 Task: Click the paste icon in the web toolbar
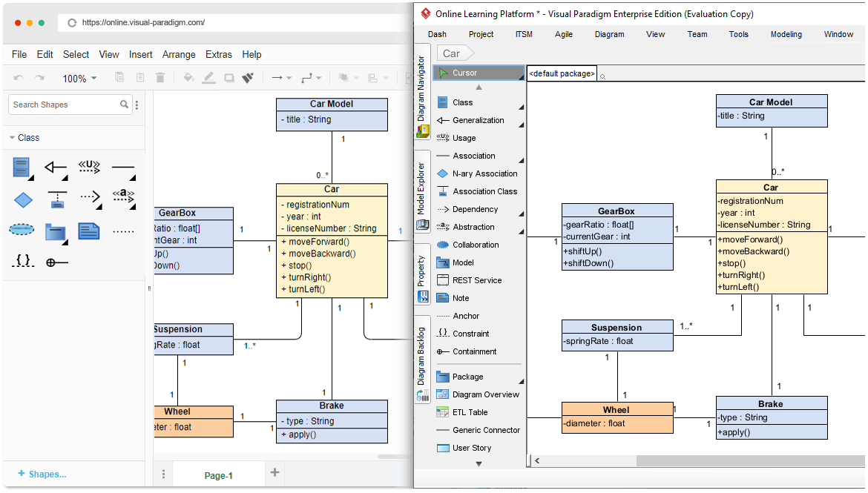[x=140, y=77]
